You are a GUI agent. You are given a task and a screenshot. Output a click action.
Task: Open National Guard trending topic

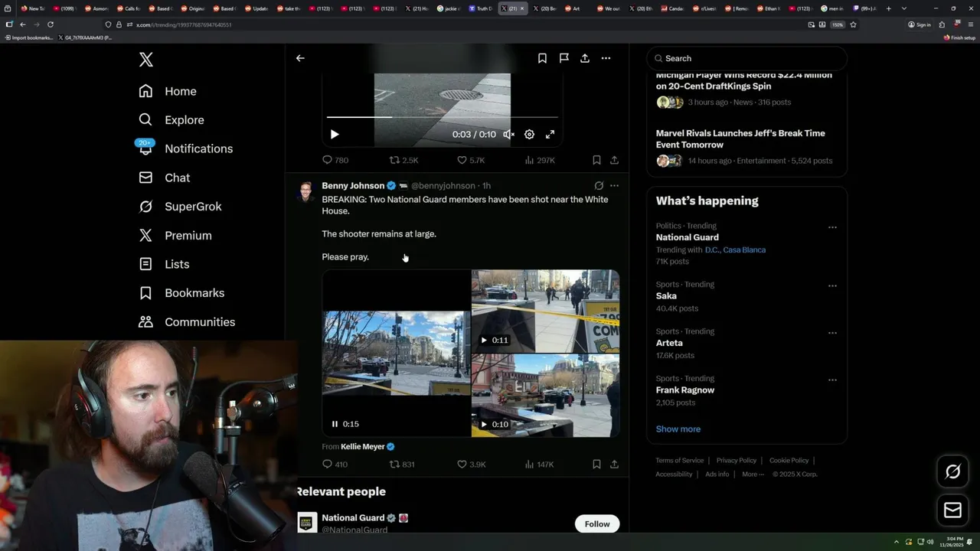tap(688, 237)
